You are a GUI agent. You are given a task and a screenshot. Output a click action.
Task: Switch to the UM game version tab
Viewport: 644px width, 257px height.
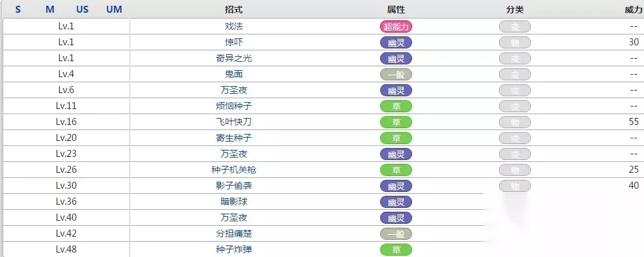114,10
